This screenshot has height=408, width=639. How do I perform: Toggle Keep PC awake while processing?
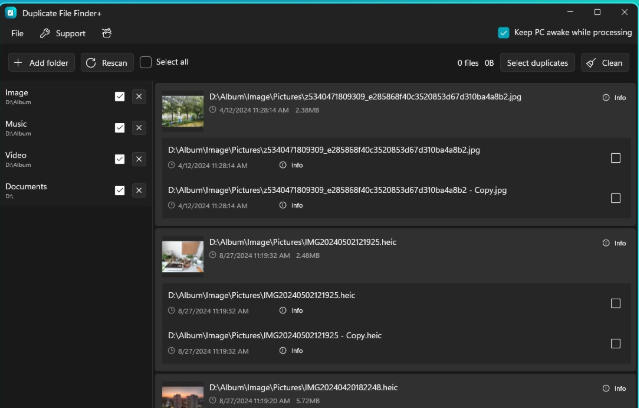pyautogui.click(x=504, y=33)
